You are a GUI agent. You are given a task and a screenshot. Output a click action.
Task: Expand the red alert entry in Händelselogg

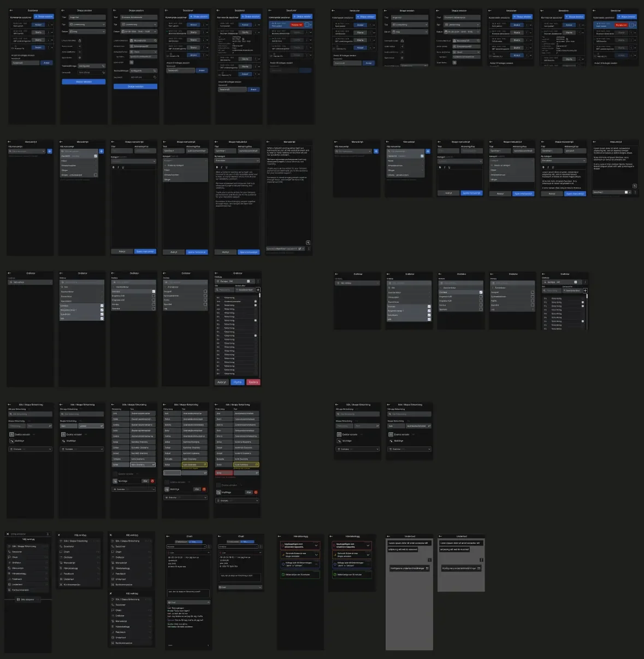(316, 545)
